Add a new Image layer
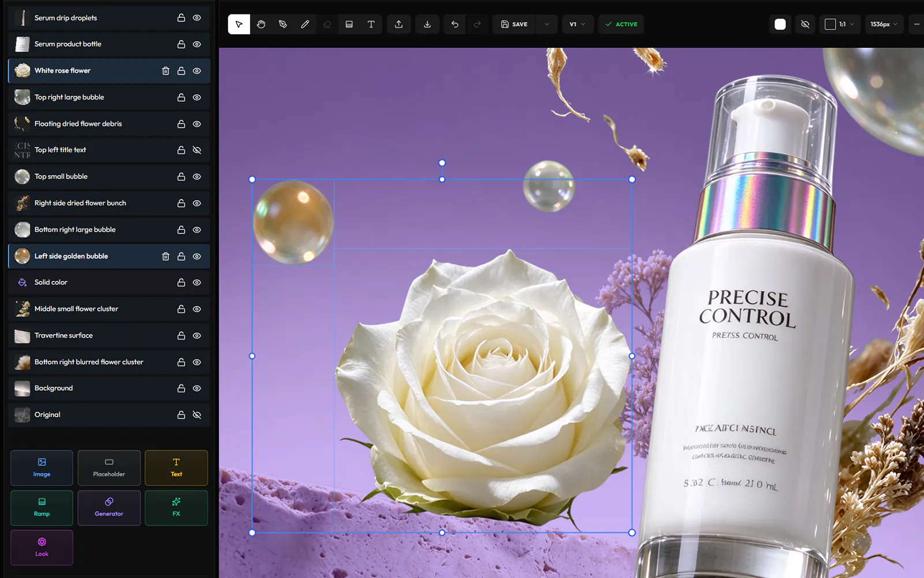This screenshot has height=578, width=924. click(42, 468)
